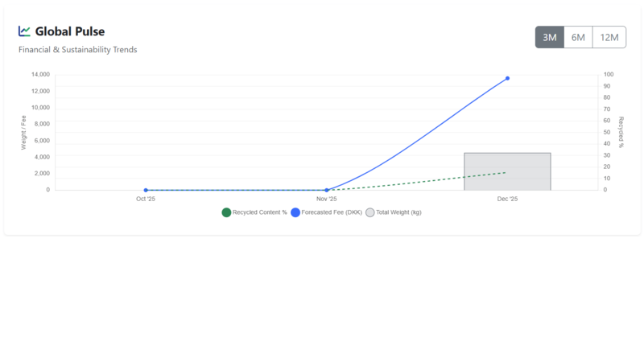Screen dimensions: 644x362
Task: Click the Financial & Sustainability Trends subtitle
Action: [x=77, y=50]
